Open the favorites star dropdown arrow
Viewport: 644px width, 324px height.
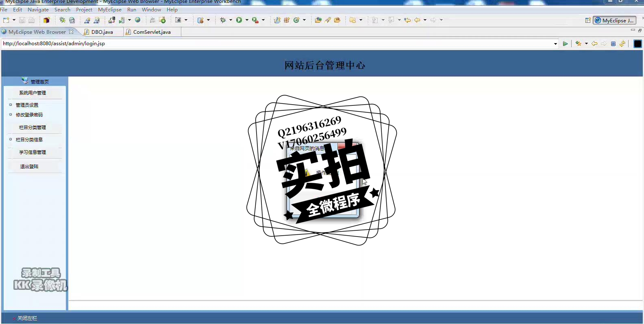point(586,44)
